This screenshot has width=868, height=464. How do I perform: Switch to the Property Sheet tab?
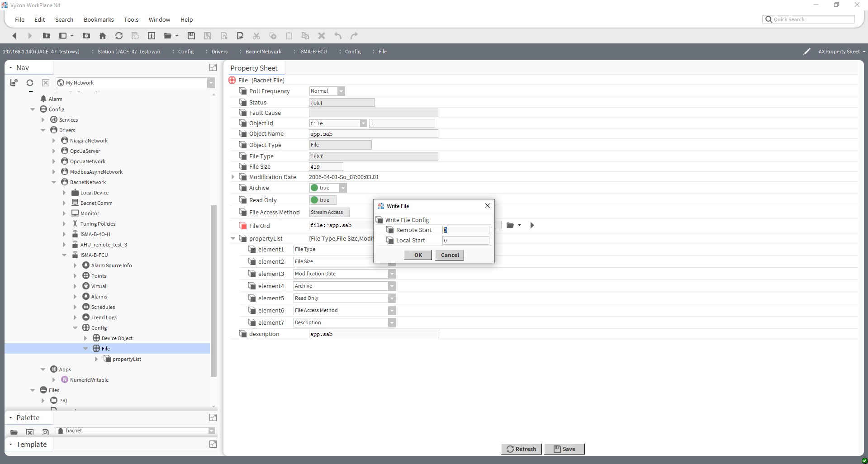(x=254, y=68)
